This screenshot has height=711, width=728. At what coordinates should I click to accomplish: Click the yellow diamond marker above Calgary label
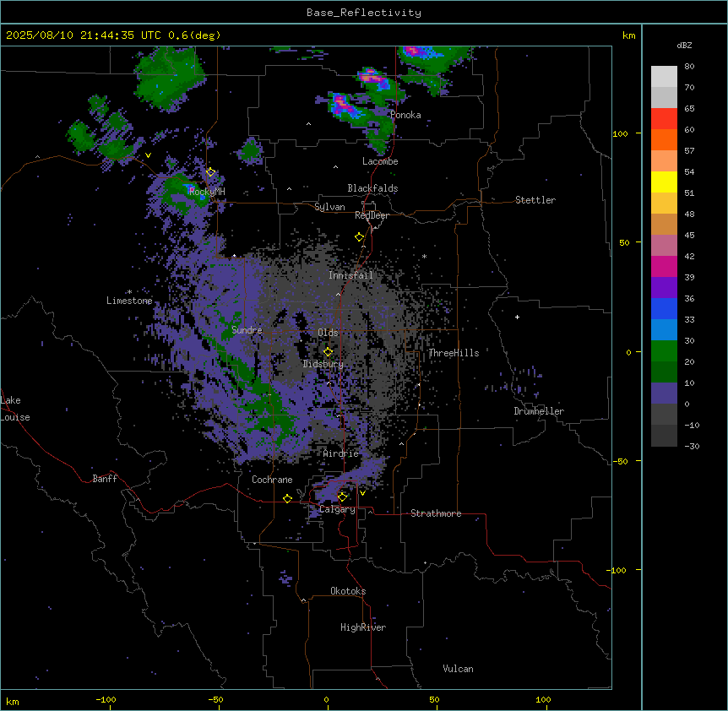click(342, 497)
